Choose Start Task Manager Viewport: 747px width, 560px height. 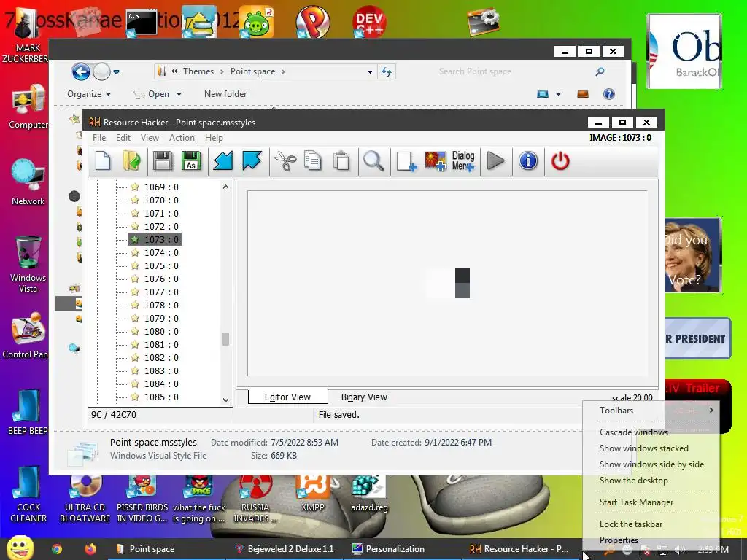(x=636, y=502)
